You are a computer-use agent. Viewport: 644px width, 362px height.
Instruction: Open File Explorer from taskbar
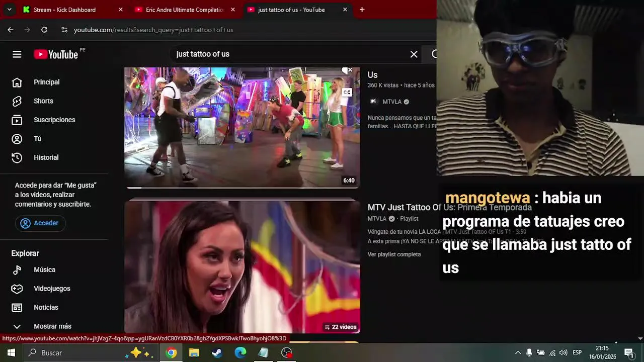(194, 353)
